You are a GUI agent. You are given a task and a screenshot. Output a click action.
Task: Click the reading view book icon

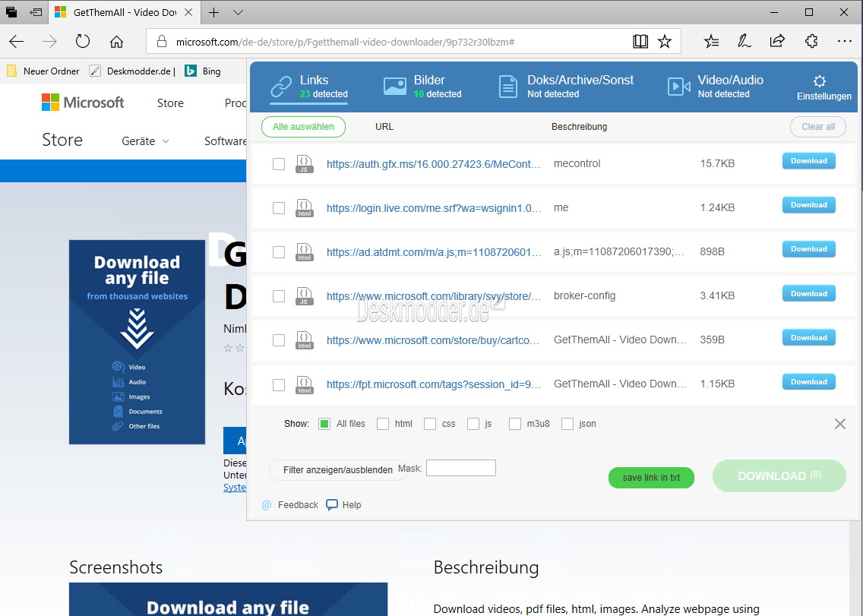click(x=640, y=42)
